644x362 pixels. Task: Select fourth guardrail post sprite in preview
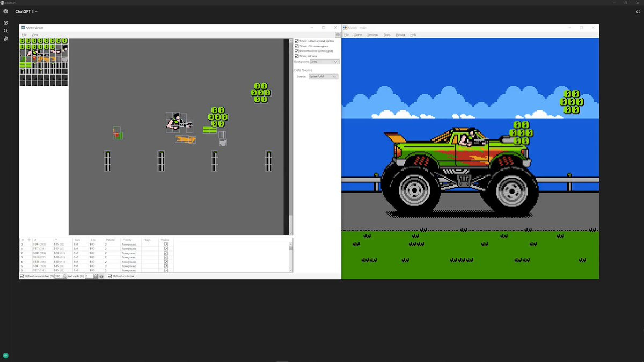(x=268, y=161)
